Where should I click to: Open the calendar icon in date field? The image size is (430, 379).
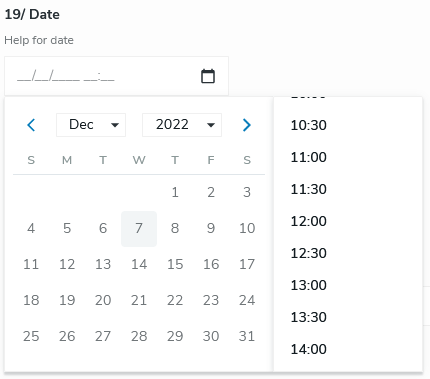pos(208,76)
